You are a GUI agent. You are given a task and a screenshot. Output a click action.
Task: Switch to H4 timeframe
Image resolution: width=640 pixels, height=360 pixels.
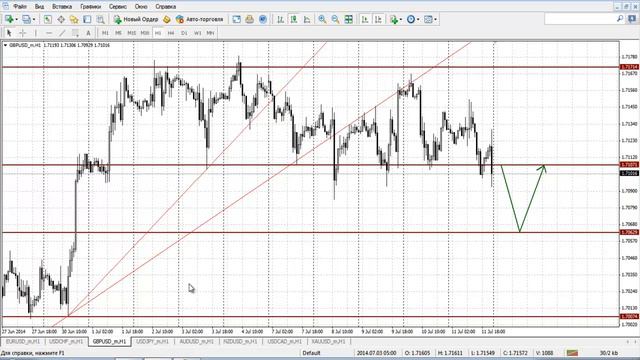coord(171,33)
